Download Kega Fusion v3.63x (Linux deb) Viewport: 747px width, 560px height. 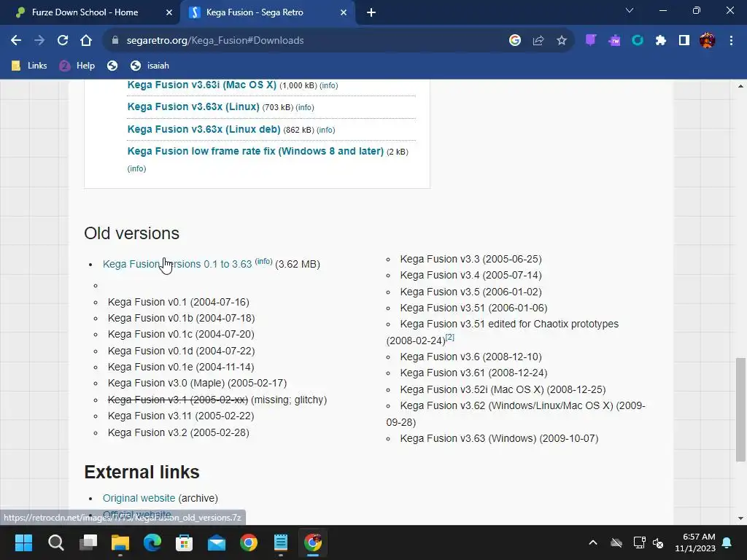point(204,129)
